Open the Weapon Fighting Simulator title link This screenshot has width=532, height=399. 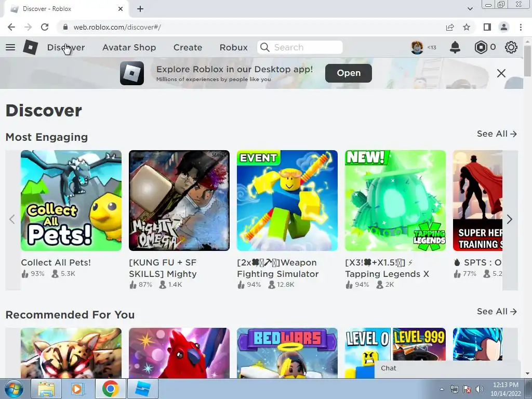point(278,268)
